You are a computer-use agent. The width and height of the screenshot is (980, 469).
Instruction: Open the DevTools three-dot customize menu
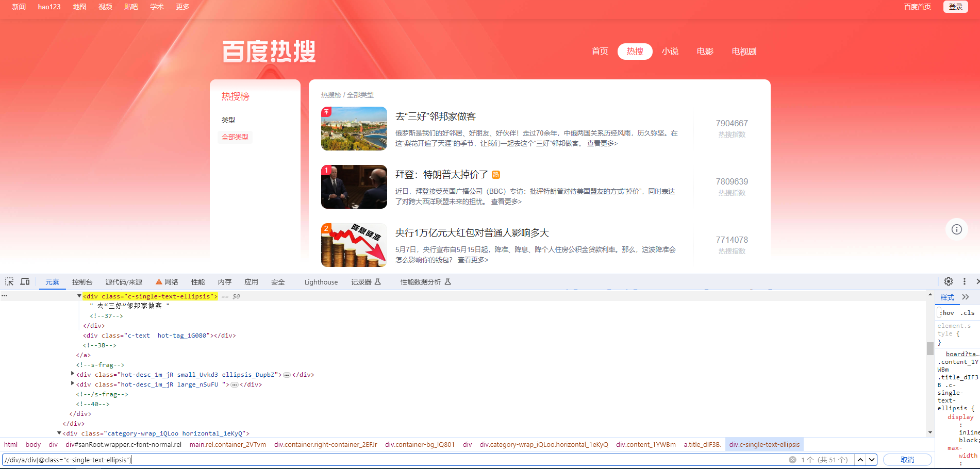pyautogui.click(x=965, y=281)
